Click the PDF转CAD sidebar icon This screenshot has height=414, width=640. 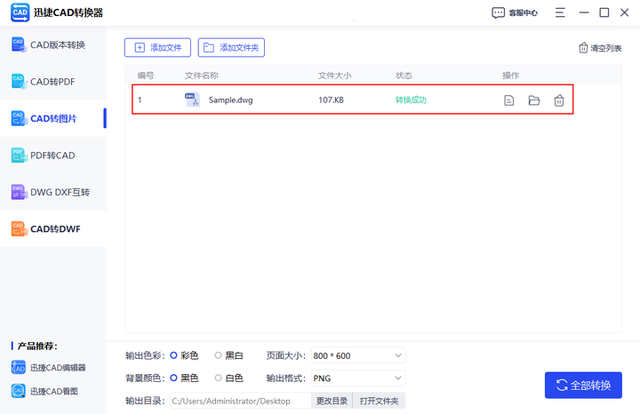[x=18, y=155]
